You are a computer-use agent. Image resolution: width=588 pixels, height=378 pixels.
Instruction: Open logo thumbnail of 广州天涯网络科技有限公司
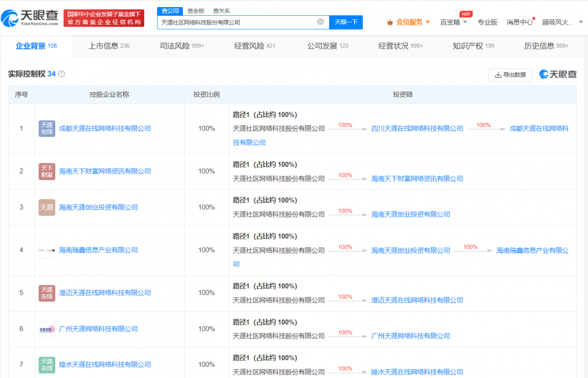tap(47, 329)
